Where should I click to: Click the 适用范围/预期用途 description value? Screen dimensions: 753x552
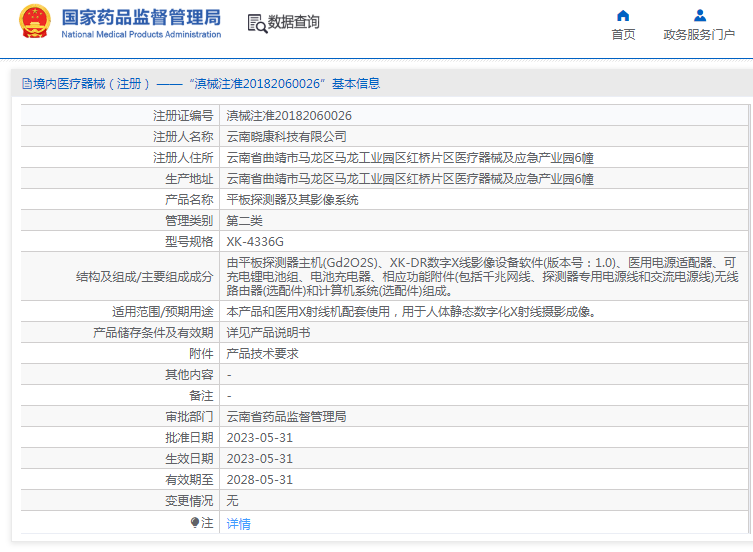coord(412,312)
